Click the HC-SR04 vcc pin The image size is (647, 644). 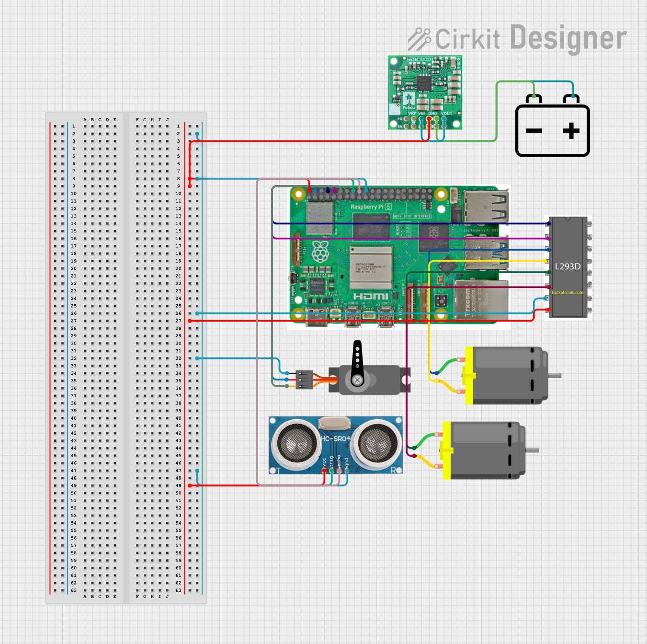(x=324, y=471)
